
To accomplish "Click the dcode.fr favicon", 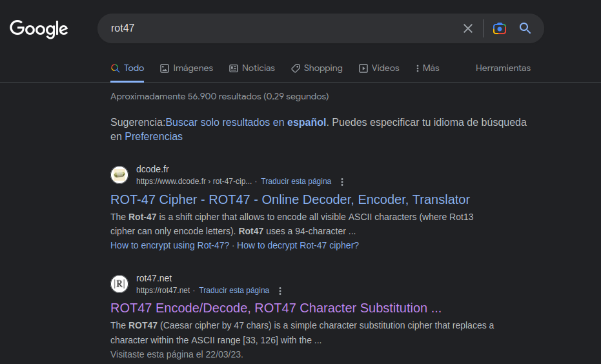I will click(119, 175).
